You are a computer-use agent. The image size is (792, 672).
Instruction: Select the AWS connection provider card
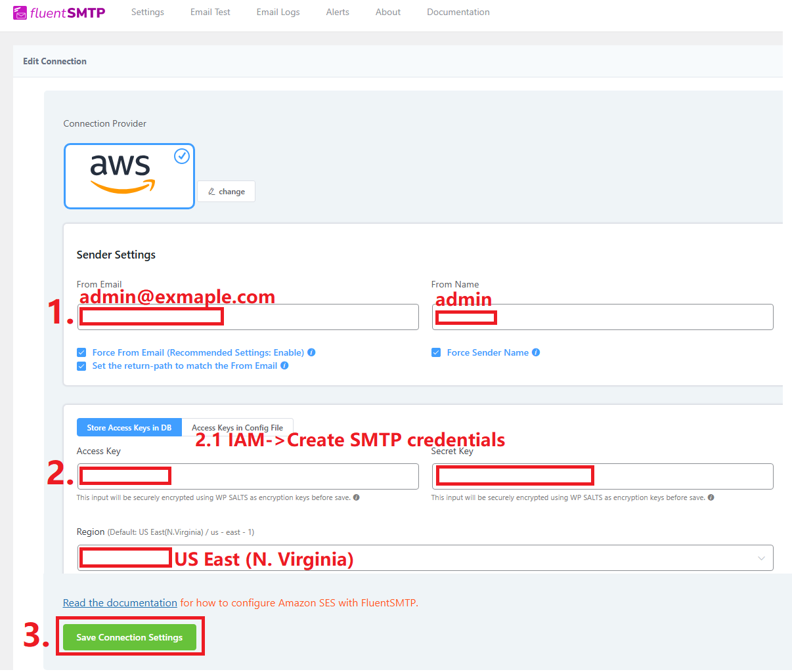click(129, 176)
